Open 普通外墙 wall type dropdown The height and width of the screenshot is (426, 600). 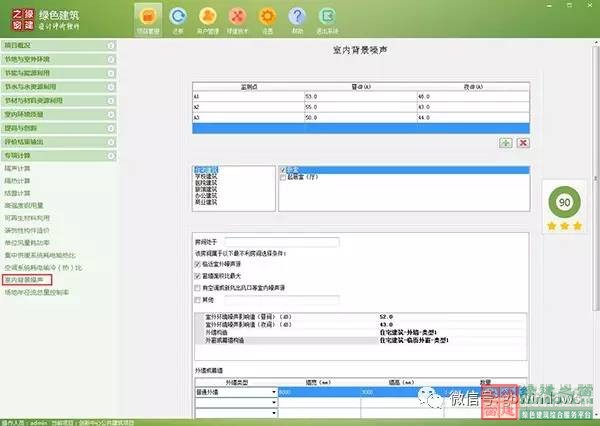pyautogui.click(x=274, y=393)
